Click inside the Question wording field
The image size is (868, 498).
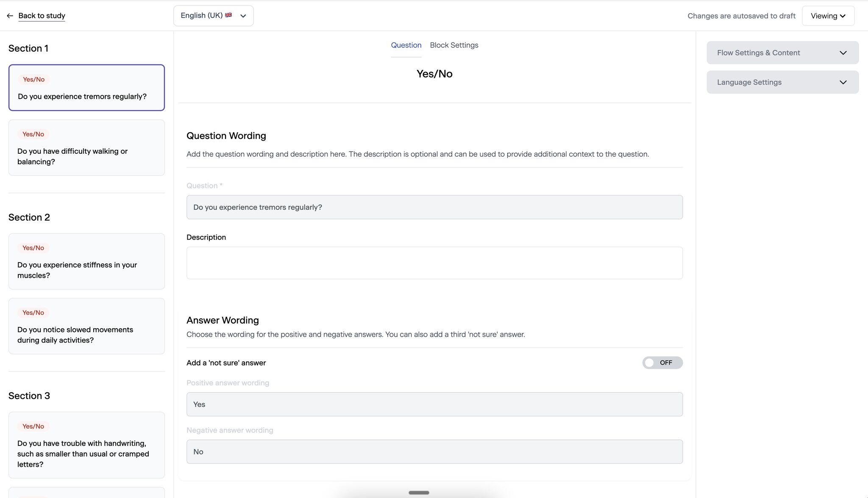tap(434, 207)
